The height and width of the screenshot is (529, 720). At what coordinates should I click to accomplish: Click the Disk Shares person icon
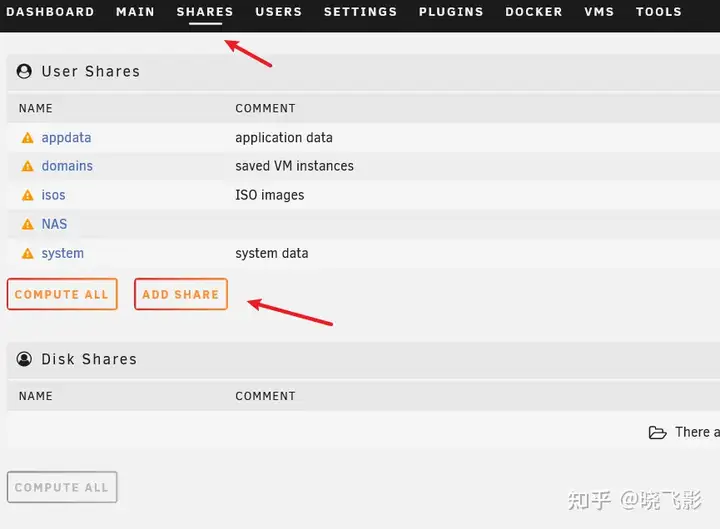[x=24, y=359]
